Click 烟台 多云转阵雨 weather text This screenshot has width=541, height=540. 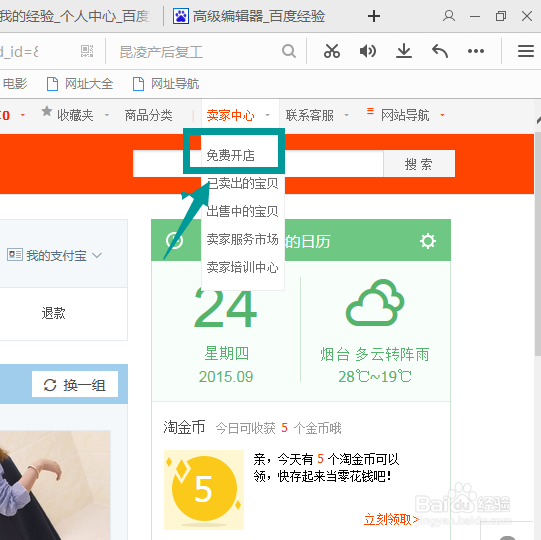point(375,354)
